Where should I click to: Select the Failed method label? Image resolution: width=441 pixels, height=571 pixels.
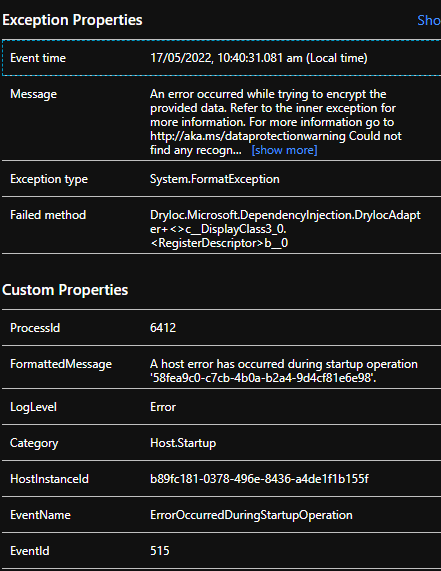(48, 215)
